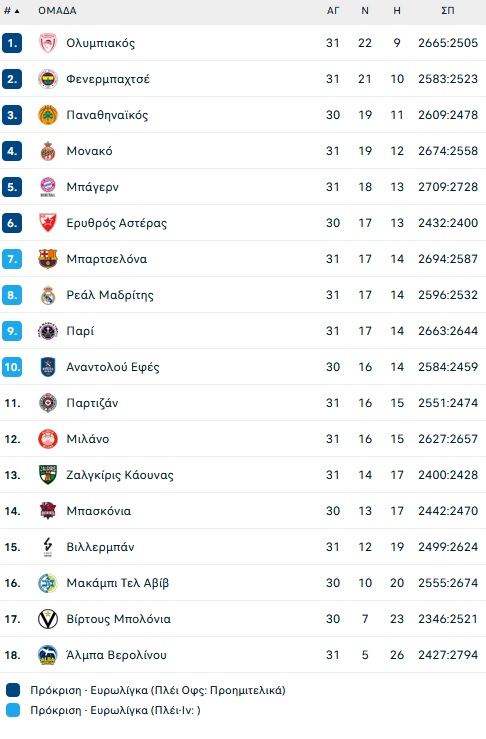The image size is (486, 739).
Task: Click the Monaco team logo
Action: (48, 151)
